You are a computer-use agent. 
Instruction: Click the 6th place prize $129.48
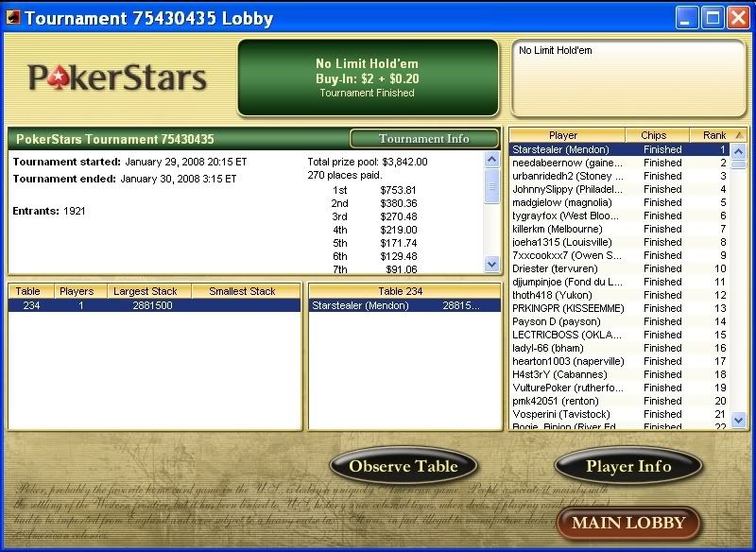point(398,256)
